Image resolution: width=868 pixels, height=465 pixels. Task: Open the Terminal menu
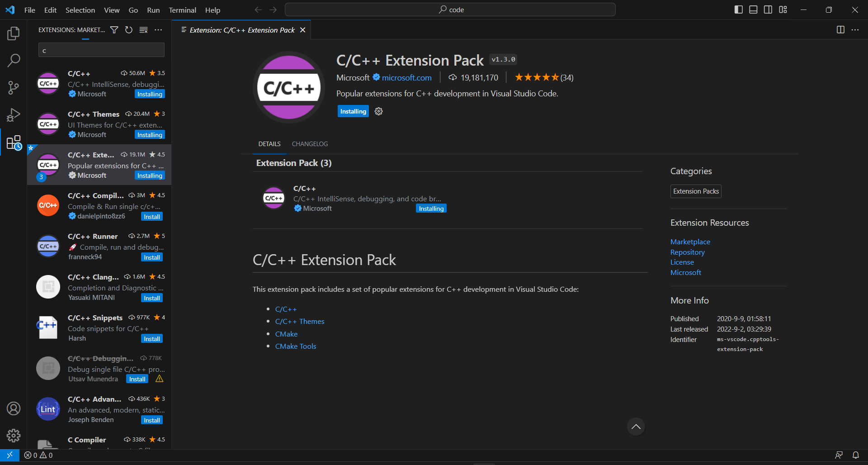183,10
